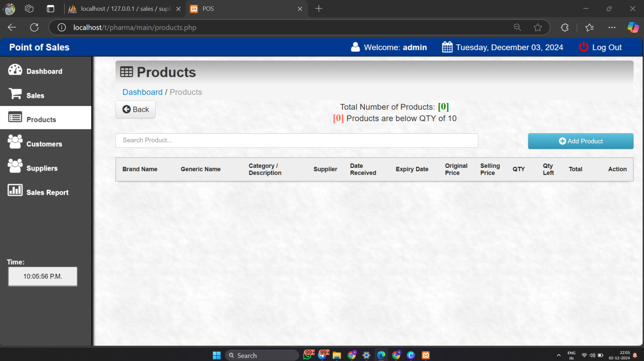Open browser settings and more menu
Viewport: 644px width, 361px height.
point(612,28)
